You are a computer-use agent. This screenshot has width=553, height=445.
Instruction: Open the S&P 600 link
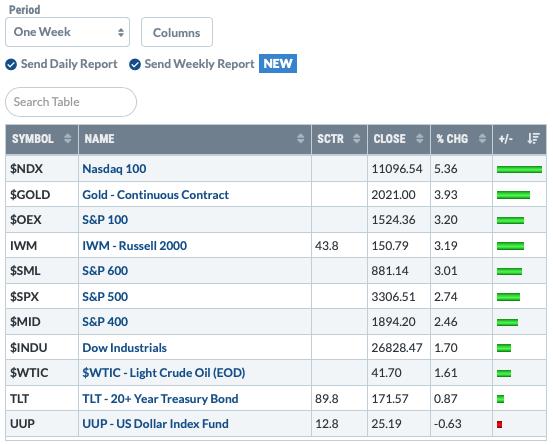click(105, 271)
